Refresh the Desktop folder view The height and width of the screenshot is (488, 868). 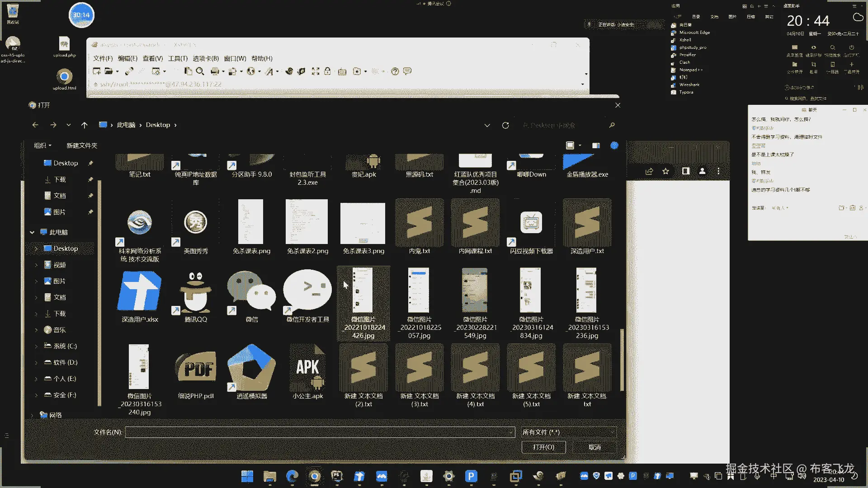[505, 125]
